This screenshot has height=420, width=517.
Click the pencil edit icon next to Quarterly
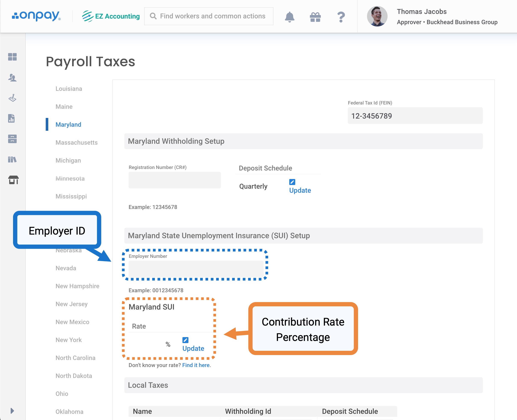(292, 182)
